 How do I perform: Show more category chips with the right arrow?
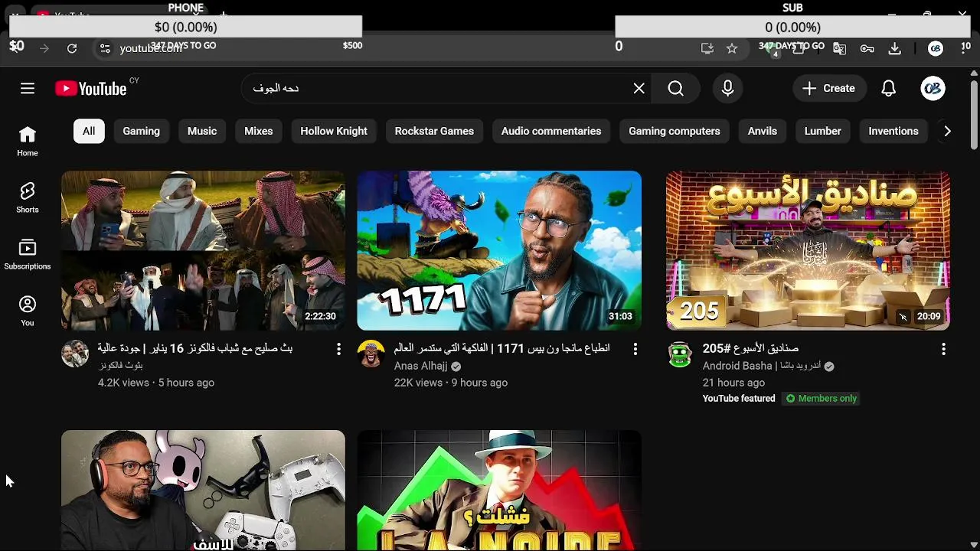pyautogui.click(x=947, y=131)
